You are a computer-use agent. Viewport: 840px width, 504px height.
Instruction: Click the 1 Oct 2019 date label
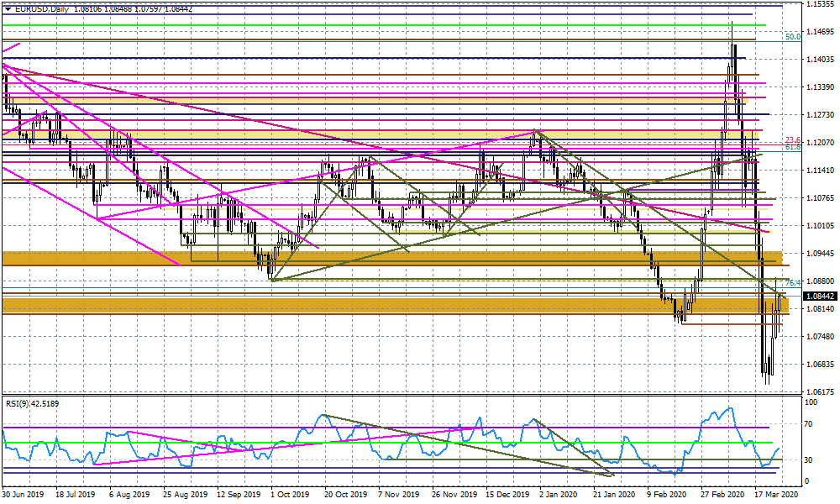click(290, 494)
